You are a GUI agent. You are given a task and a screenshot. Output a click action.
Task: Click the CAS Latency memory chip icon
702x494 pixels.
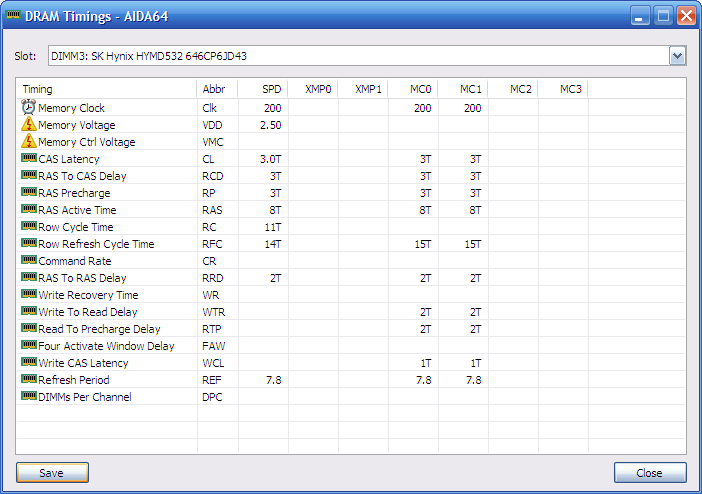point(28,159)
